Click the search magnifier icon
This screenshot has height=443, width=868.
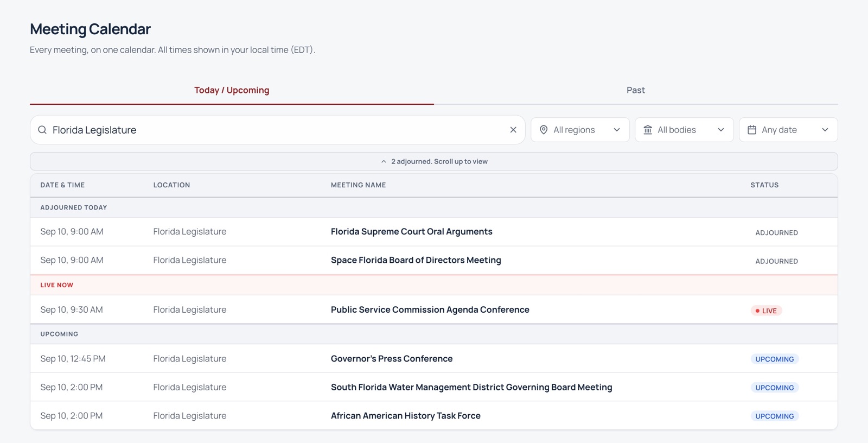pyautogui.click(x=42, y=130)
